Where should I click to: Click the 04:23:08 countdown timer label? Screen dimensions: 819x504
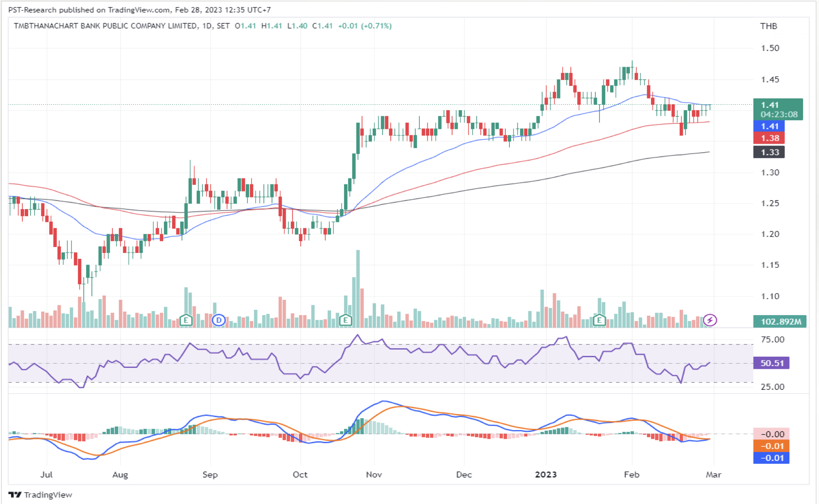(x=779, y=115)
